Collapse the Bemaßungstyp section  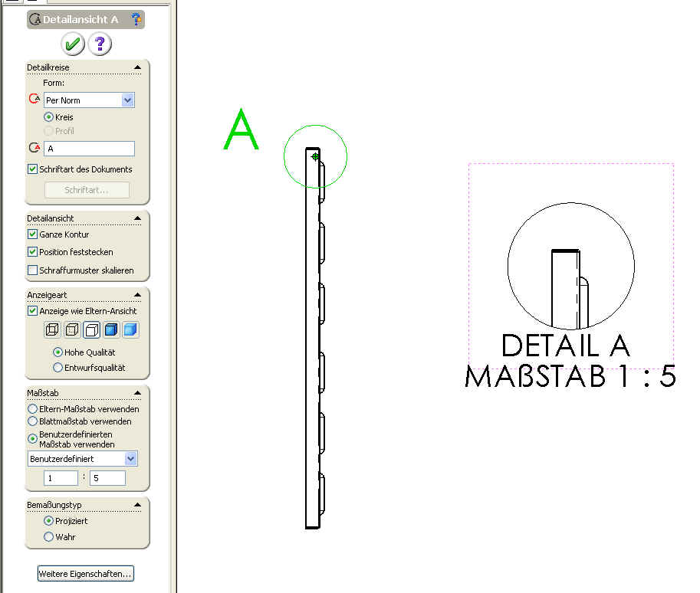click(137, 505)
